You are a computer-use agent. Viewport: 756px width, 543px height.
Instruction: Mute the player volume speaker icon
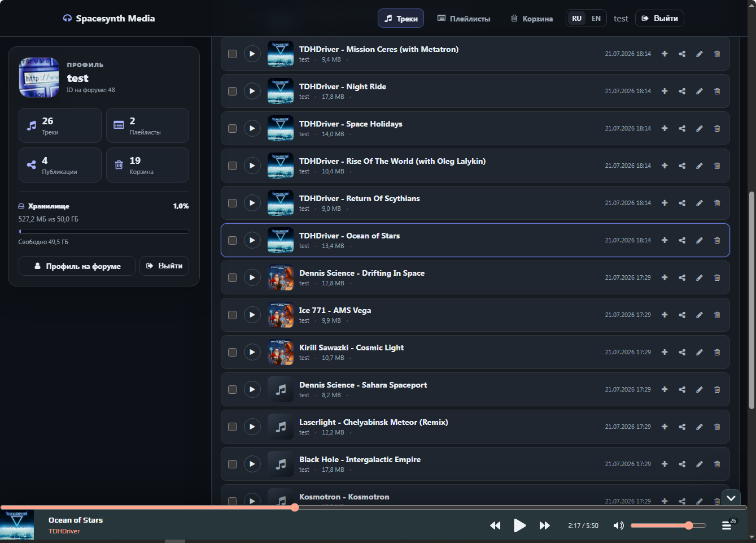[x=619, y=525]
